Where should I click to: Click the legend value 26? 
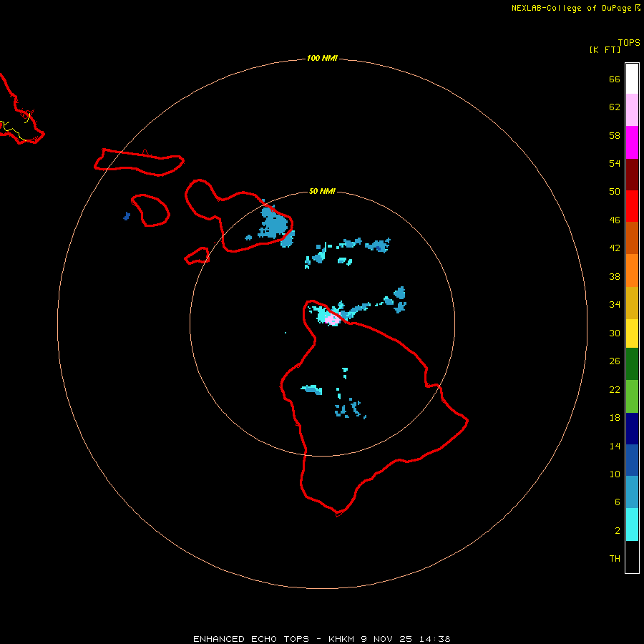click(615, 361)
